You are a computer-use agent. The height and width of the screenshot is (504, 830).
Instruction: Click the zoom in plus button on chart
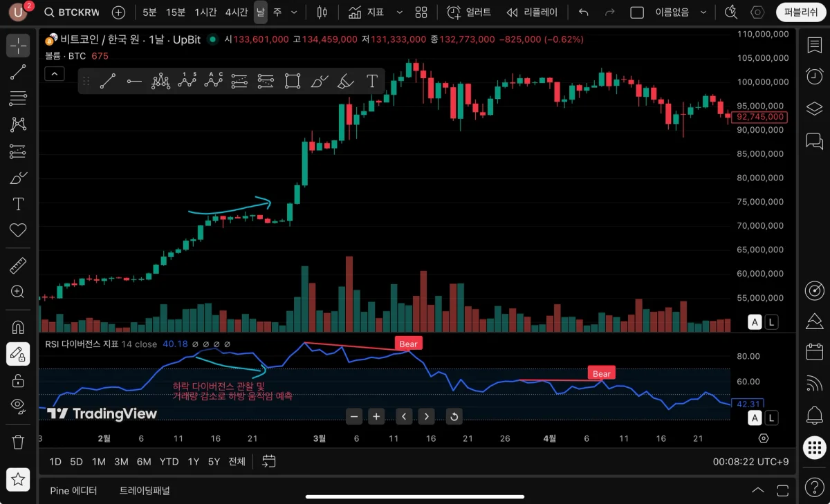(x=376, y=416)
